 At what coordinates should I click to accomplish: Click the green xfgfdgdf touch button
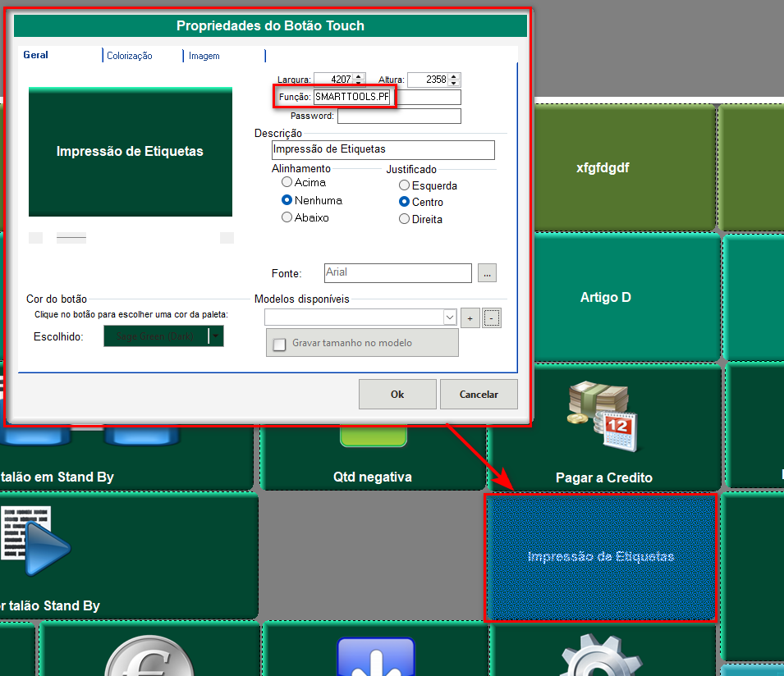pos(603,167)
